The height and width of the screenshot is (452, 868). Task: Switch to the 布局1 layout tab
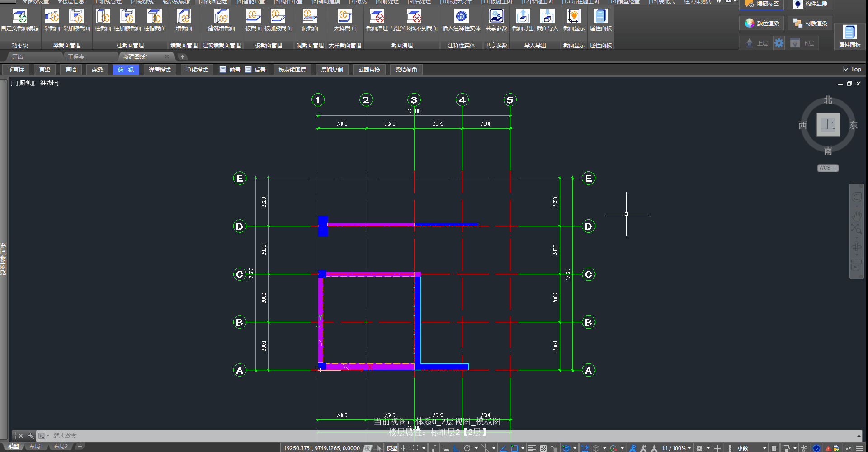[36, 447]
